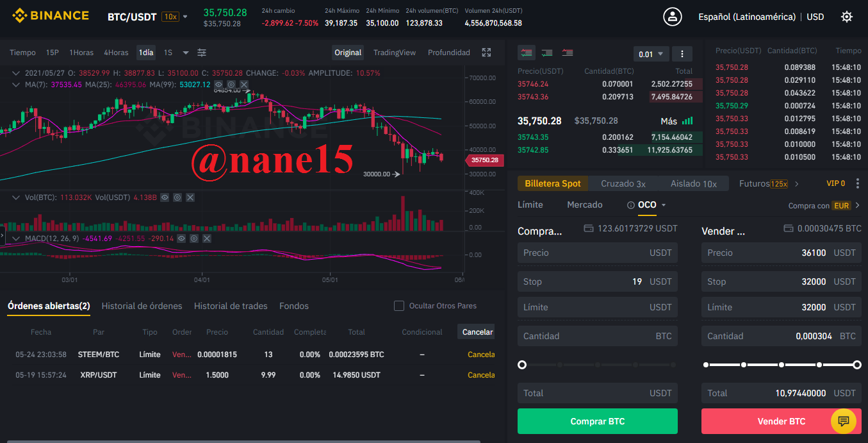Image resolution: width=868 pixels, height=443 pixels.
Task: Open MA indicator settings icon
Action: [x=231, y=84]
